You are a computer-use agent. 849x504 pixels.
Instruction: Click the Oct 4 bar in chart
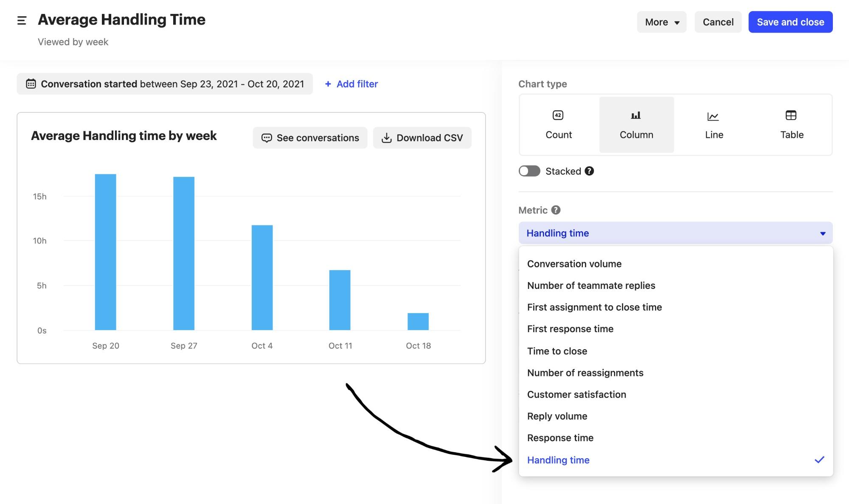pos(262,277)
